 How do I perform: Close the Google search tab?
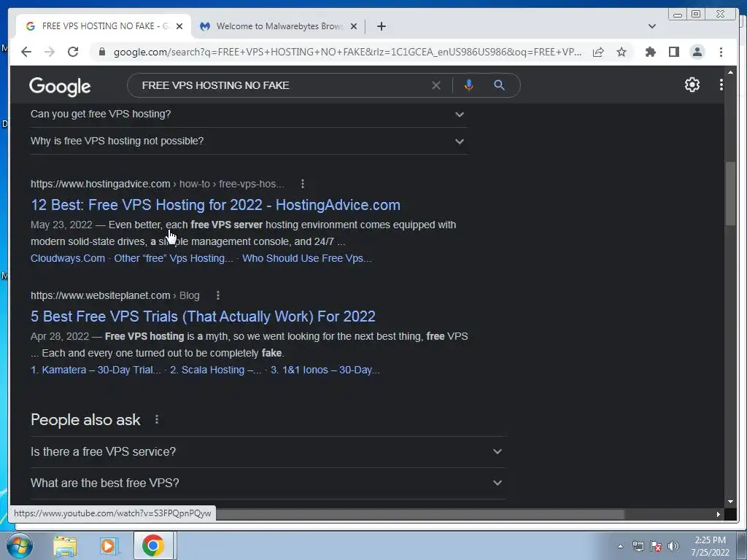179,26
